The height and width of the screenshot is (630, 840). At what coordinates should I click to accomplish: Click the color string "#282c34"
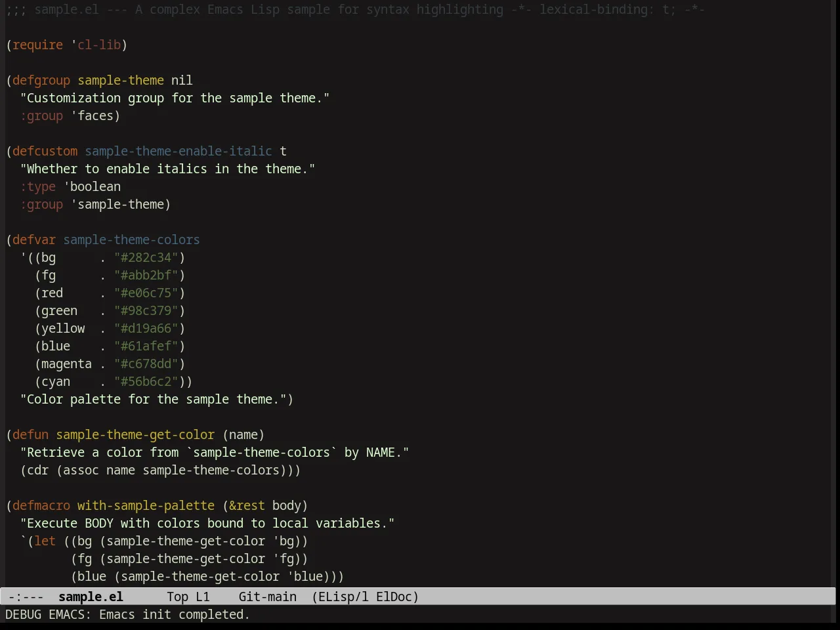[146, 257]
